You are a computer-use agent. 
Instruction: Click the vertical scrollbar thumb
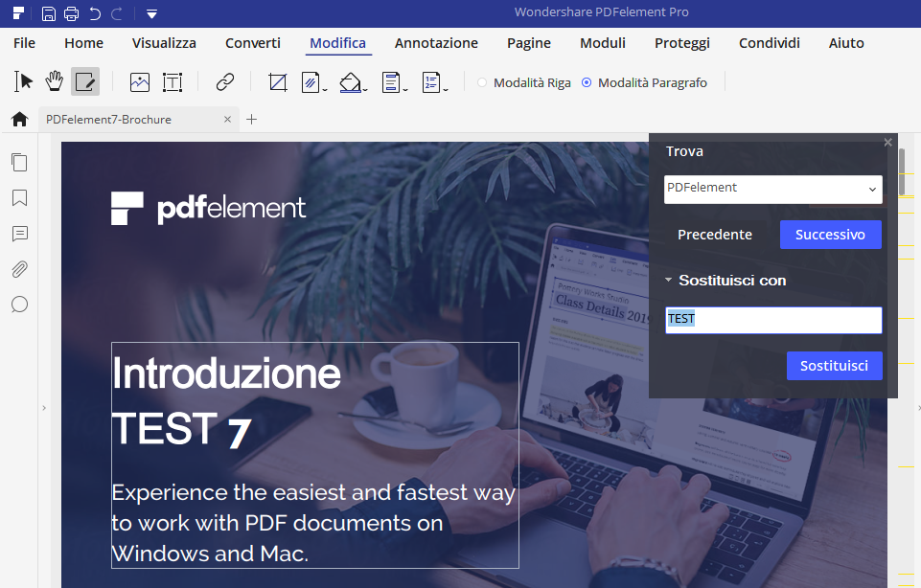[902, 172]
